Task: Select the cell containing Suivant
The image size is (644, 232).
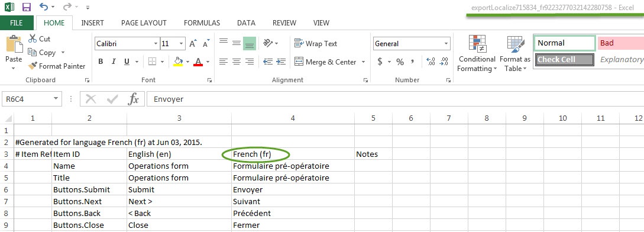Action: click(293, 202)
